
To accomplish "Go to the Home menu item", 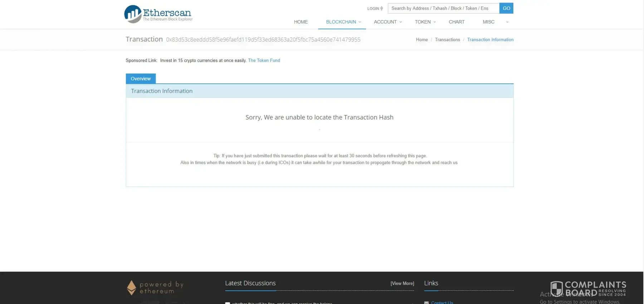I will pyautogui.click(x=301, y=22).
